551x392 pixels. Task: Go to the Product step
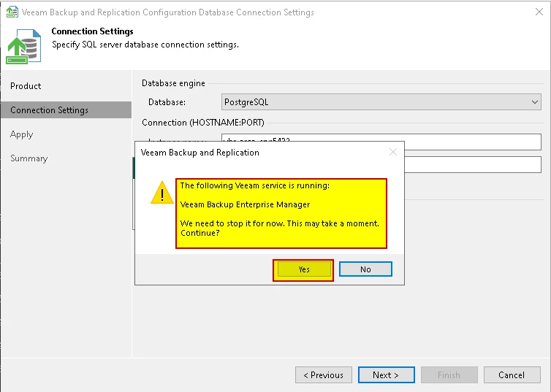click(26, 86)
